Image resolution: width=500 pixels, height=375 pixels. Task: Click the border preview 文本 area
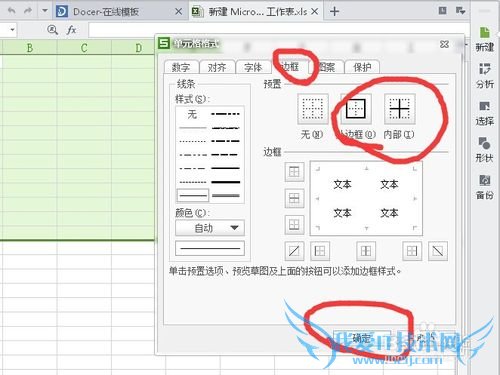pos(366,198)
